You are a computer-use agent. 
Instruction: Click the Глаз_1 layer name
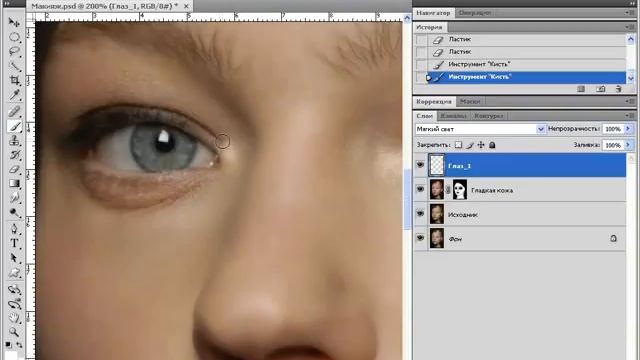459,166
